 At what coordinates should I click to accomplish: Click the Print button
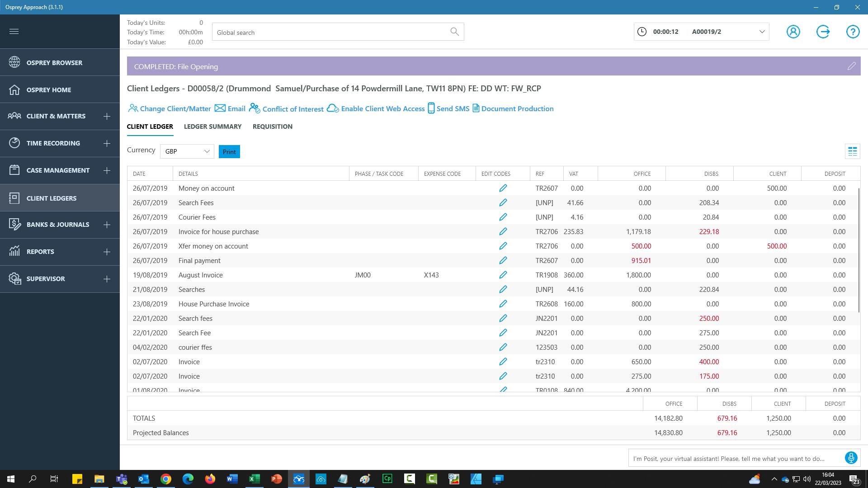click(229, 152)
